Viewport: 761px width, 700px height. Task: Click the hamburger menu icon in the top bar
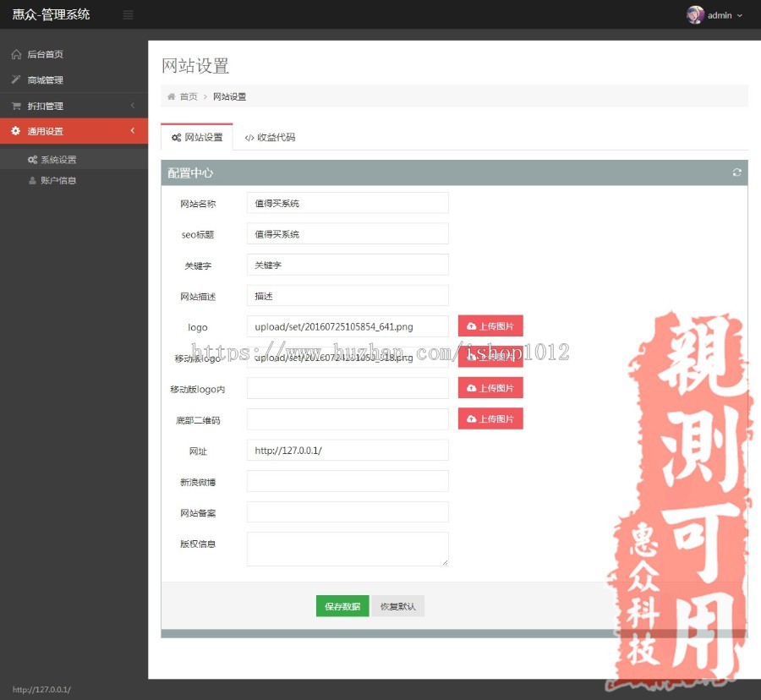coord(129,14)
